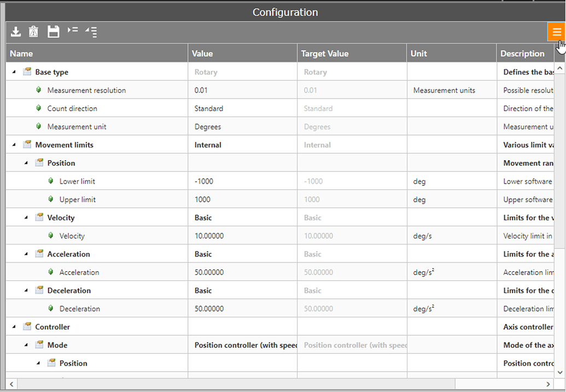Click the Target Value column header
566x392 pixels.
352,54
